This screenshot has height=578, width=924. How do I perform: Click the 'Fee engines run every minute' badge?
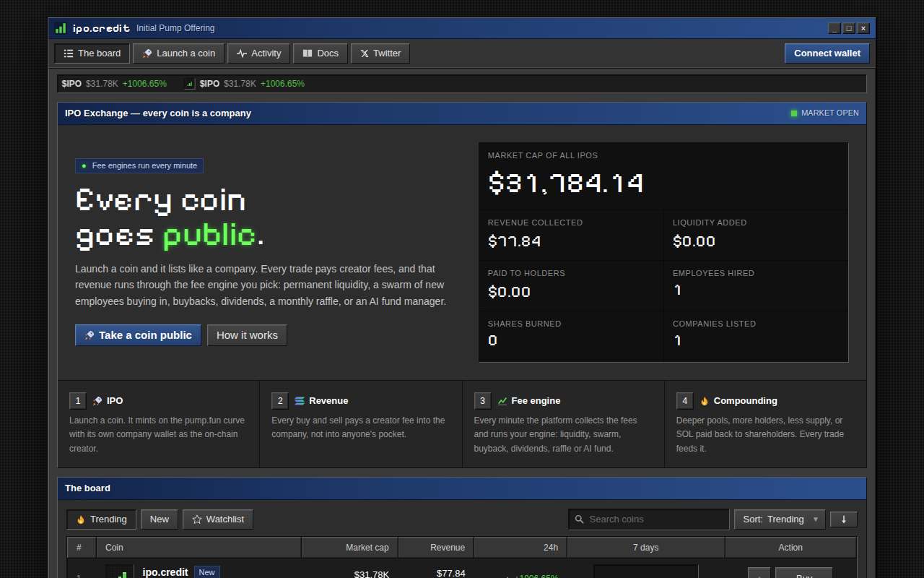pyautogui.click(x=139, y=165)
